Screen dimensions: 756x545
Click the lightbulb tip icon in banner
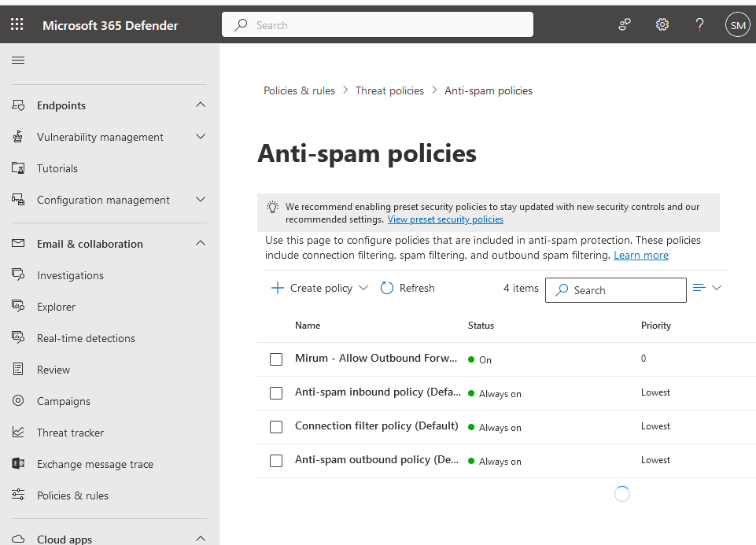272,207
